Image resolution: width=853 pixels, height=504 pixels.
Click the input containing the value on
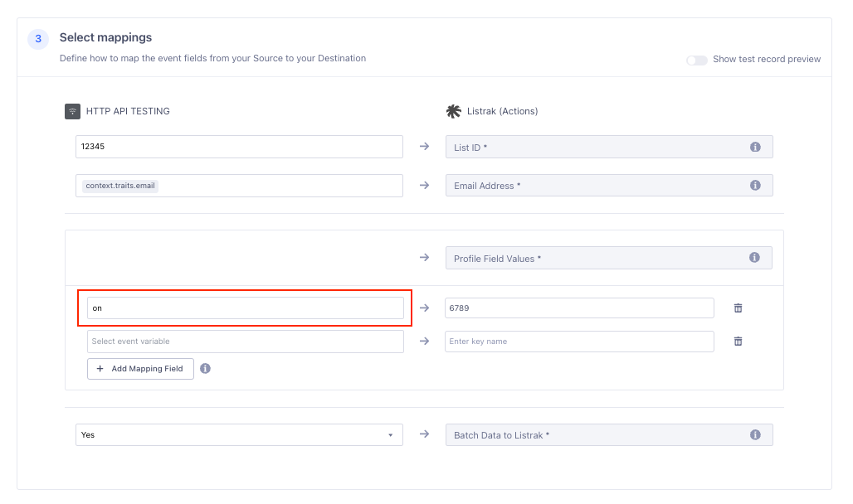(x=246, y=308)
